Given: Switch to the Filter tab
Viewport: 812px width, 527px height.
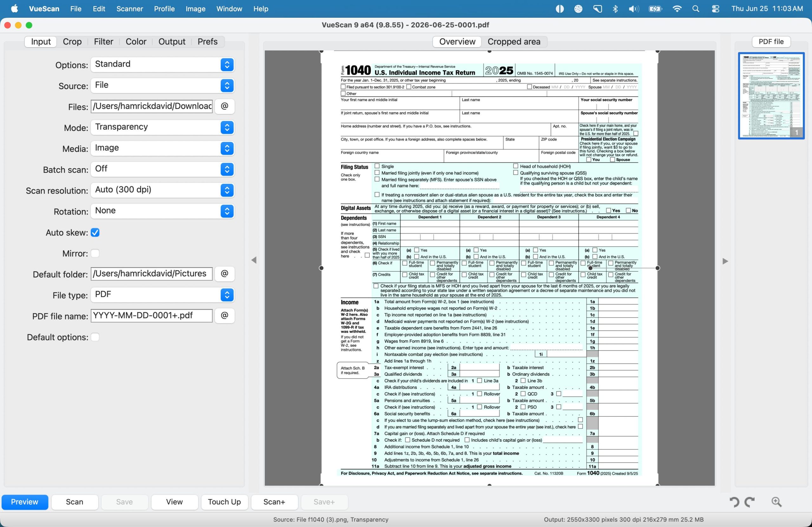Looking at the screenshot, I should click(103, 42).
